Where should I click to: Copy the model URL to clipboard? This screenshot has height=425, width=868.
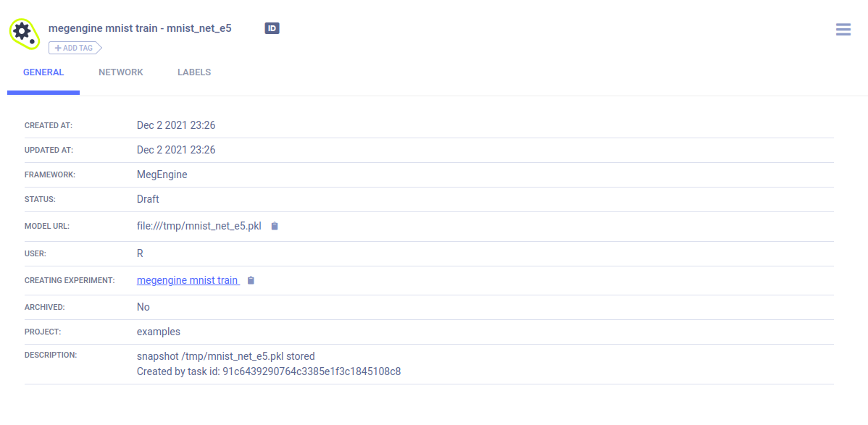(x=275, y=227)
